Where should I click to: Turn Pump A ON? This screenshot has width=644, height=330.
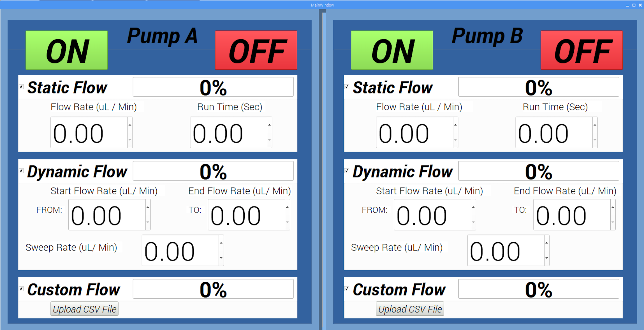click(66, 50)
